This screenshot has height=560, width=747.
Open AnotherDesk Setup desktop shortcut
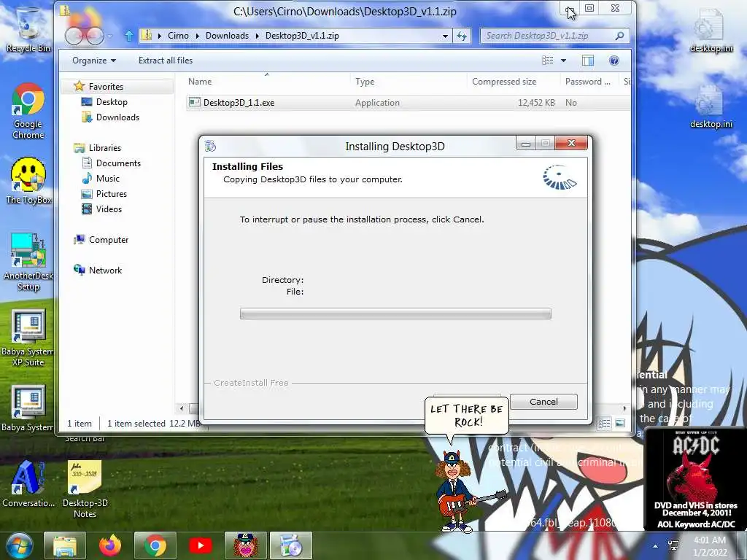[28, 262]
